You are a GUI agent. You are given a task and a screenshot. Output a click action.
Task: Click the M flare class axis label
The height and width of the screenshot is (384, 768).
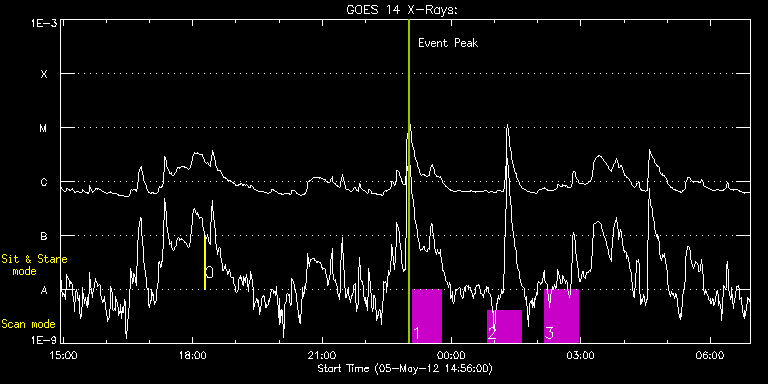coord(44,128)
